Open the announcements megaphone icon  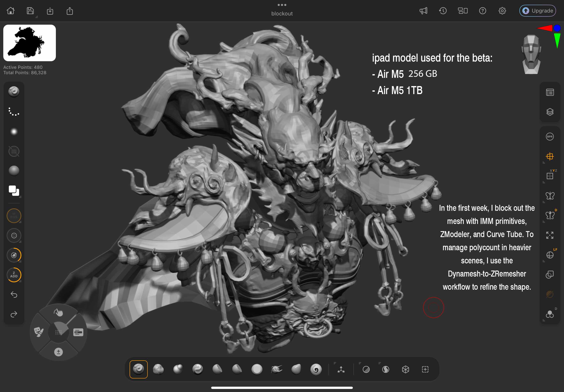coord(423,11)
